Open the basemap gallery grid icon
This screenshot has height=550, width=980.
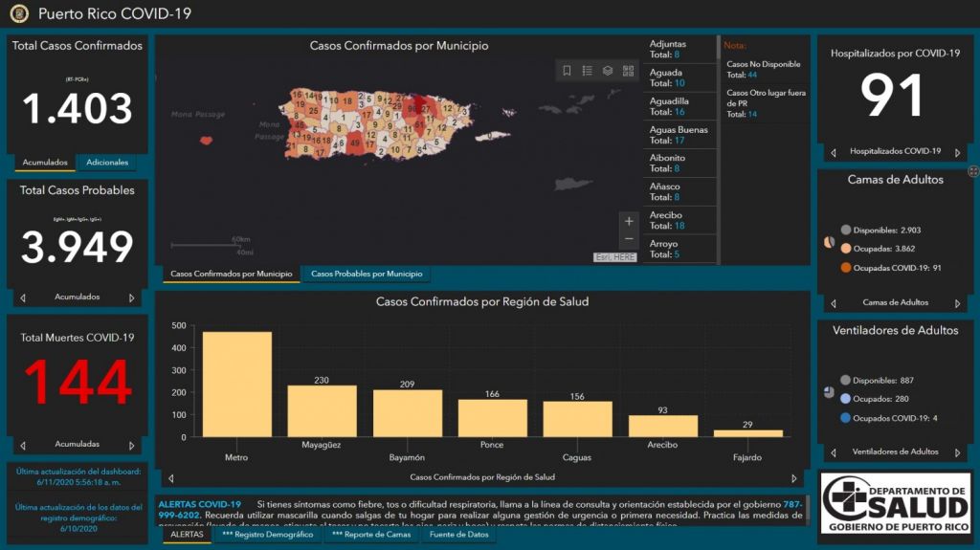(628, 71)
